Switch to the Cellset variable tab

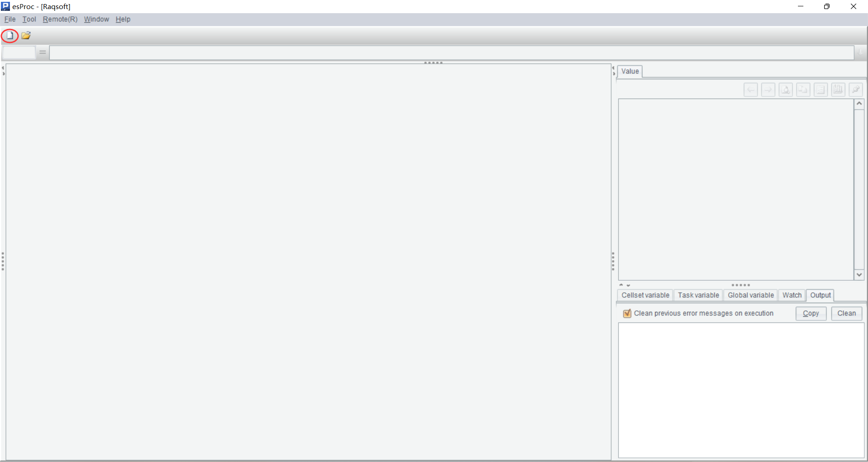(x=645, y=295)
